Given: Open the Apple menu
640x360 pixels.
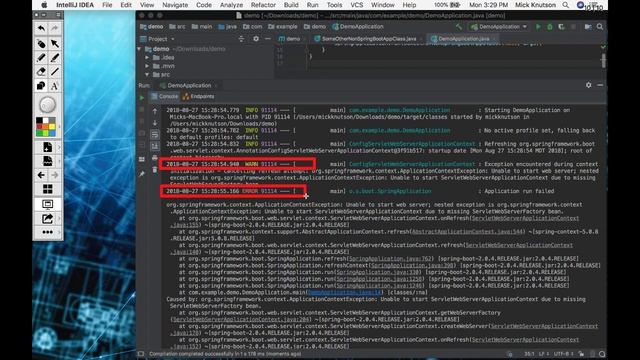Looking at the screenshot, I should [x=44, y=5].
